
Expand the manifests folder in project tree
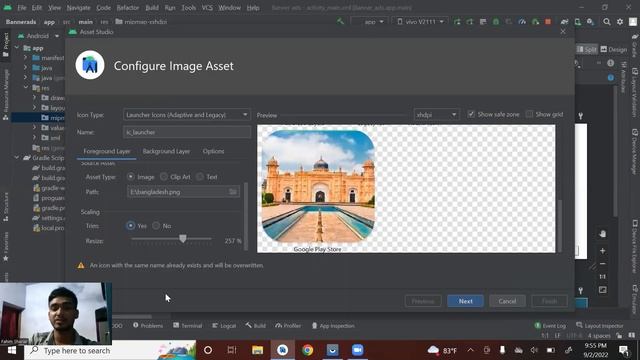pyautogui.click(x=26, y=58)
